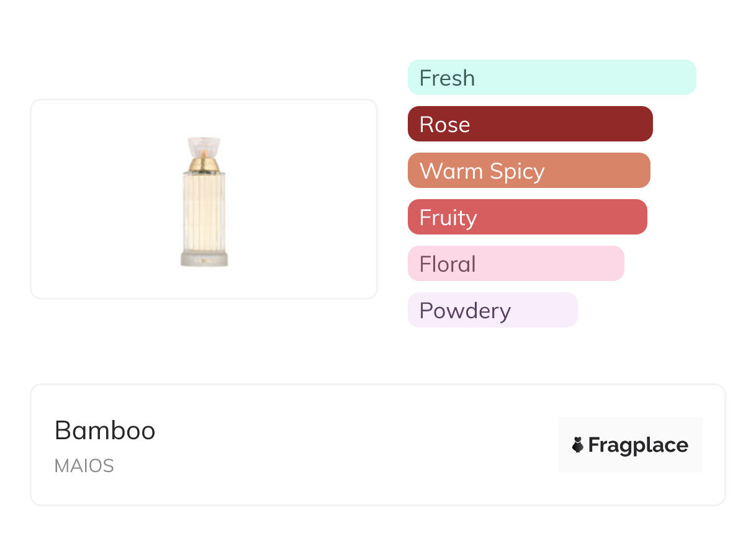Choose the orange Warm Spicy accord bar
The width and height of the screenshot is (756, 536).
click(529, 171)
